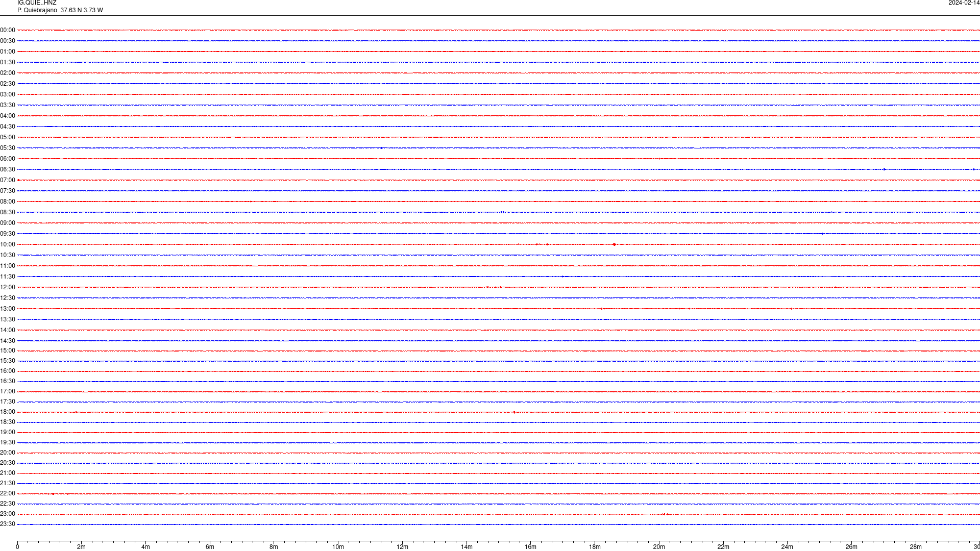This screenshot has width=980, height=551.
Task: Select the 05:00 time row label
Action: pos(8,137)
